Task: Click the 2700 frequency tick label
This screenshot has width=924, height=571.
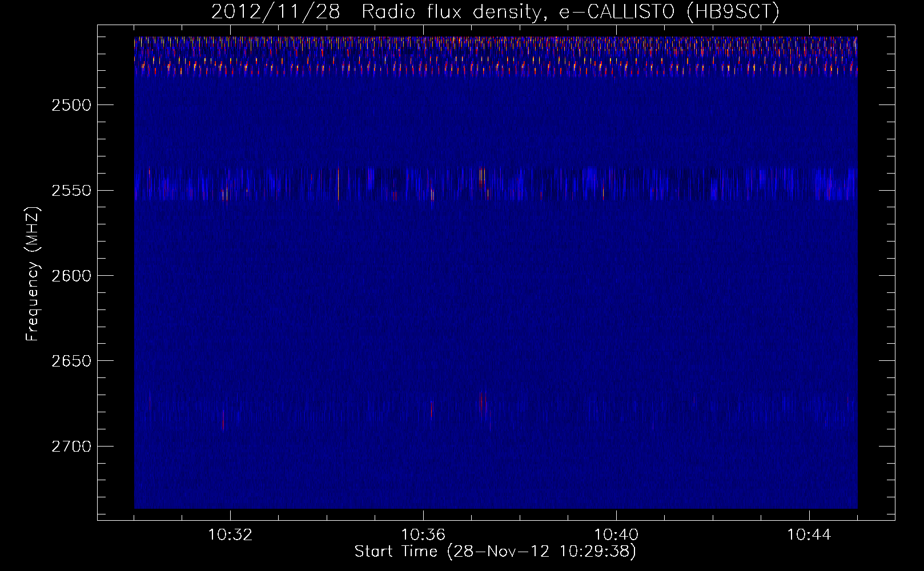Action: pos(71,447)
